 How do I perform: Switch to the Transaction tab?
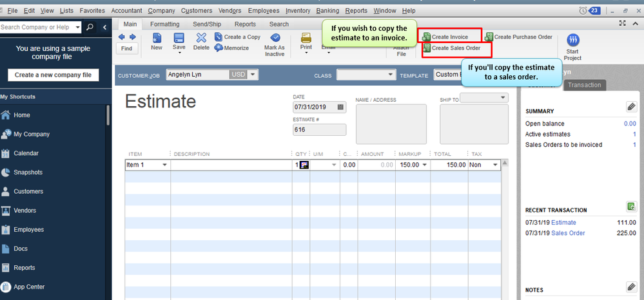tap(585, 85)
